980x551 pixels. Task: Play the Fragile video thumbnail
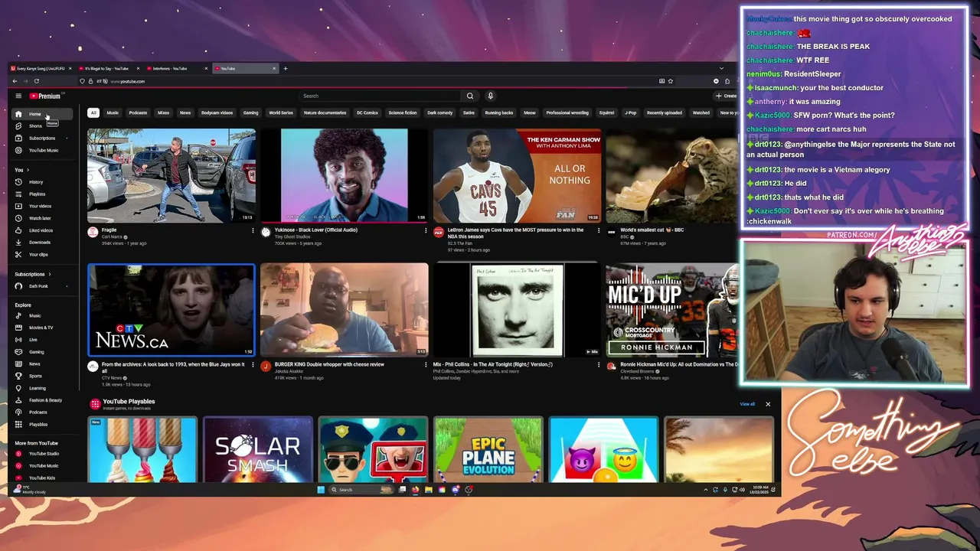pyautogui.click(x=171, y=175)
